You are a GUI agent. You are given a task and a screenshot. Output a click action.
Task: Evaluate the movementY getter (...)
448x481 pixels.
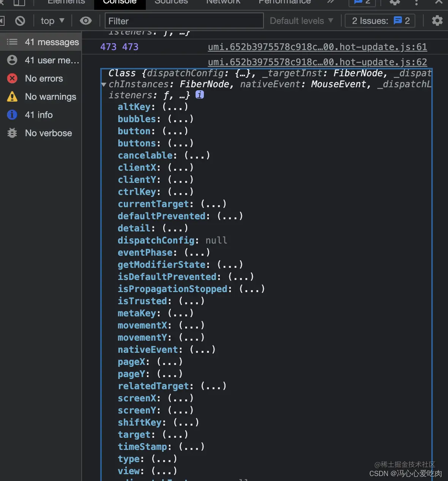point(192,338)
